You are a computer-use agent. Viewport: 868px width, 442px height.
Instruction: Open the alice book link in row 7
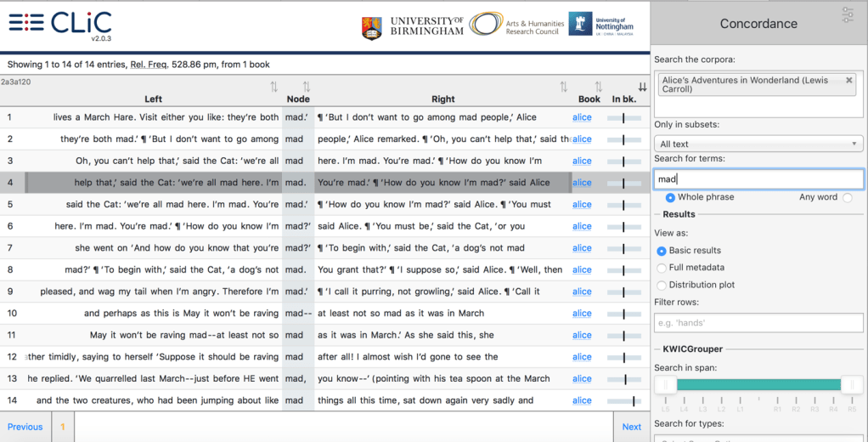click(x=582, y=248)
